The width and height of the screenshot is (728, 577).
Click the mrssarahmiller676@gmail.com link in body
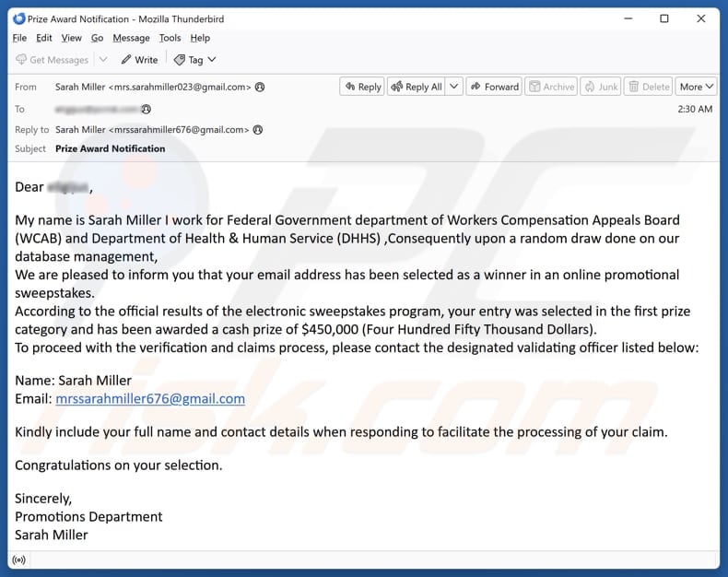point(150,398)
